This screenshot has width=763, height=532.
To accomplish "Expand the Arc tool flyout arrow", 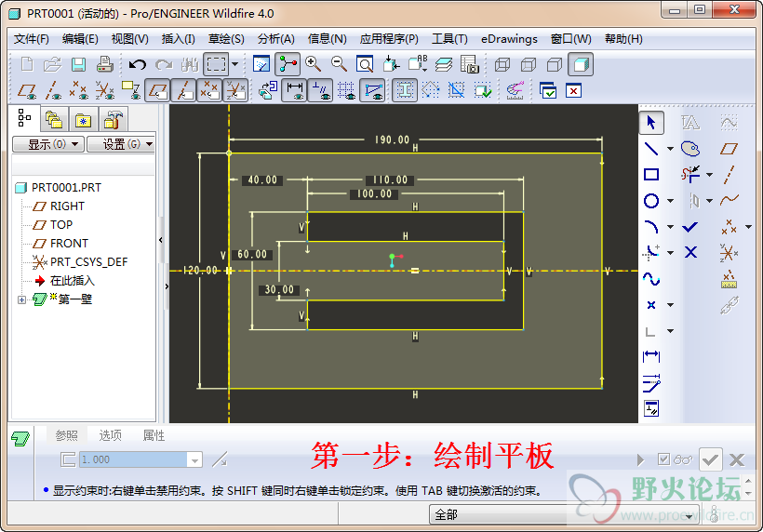I will [x=670, y=227].
